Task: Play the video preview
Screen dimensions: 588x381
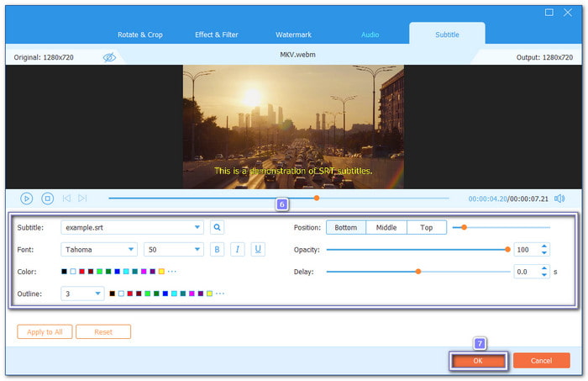Action: click(x=27, y=198)
